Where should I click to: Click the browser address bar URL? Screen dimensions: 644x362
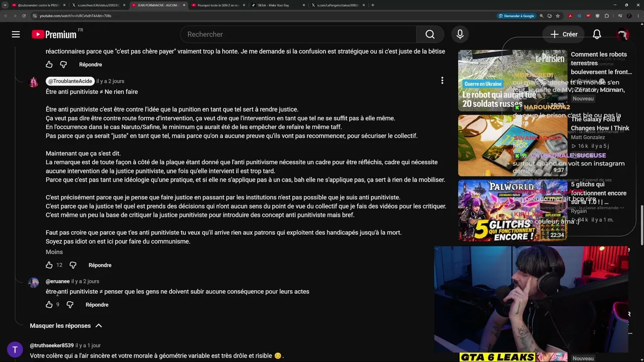pos(75,16)
